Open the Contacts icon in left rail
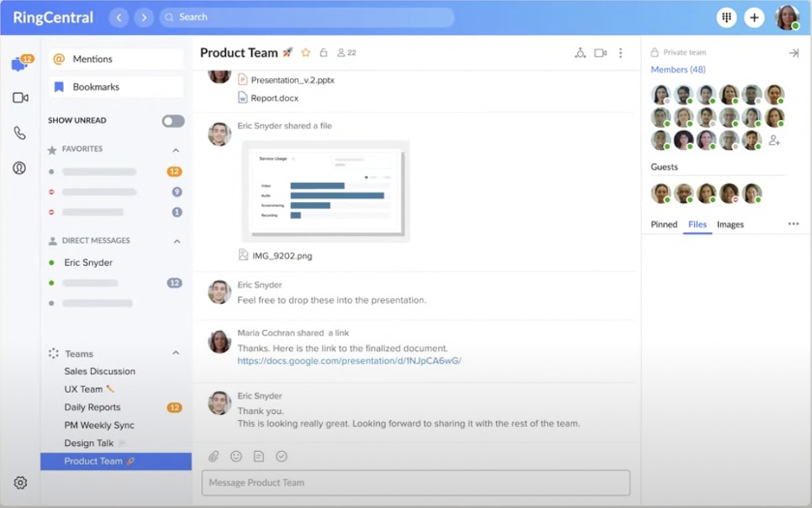 pos(19,168)
